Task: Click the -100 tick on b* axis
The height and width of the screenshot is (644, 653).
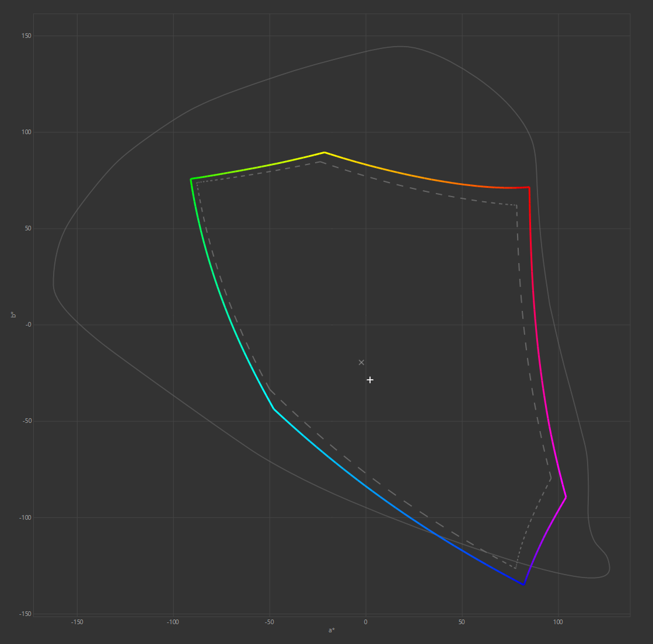Action: tap(26, 517)
